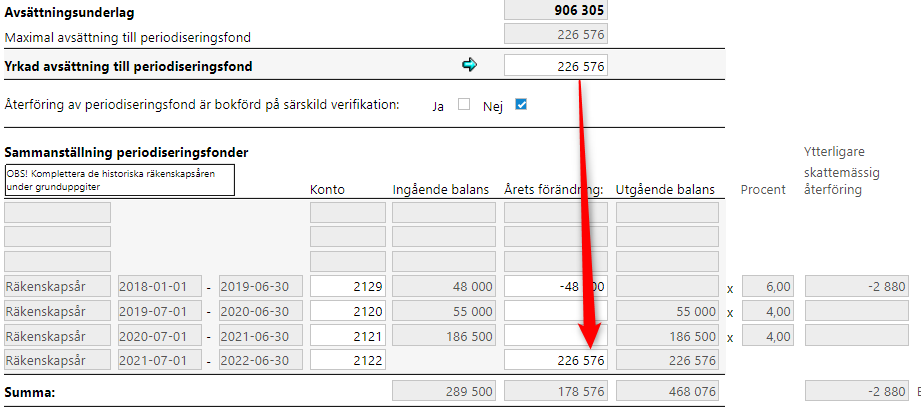Click Räkenskapsår label in 2018-01-01 row
Screen dimensions: 921x411
click(x=58, y=287)
